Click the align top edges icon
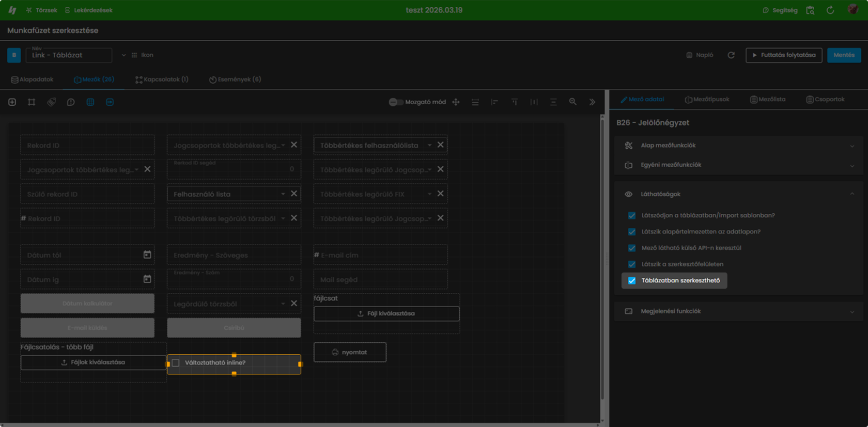 click(x=514, y=102)
